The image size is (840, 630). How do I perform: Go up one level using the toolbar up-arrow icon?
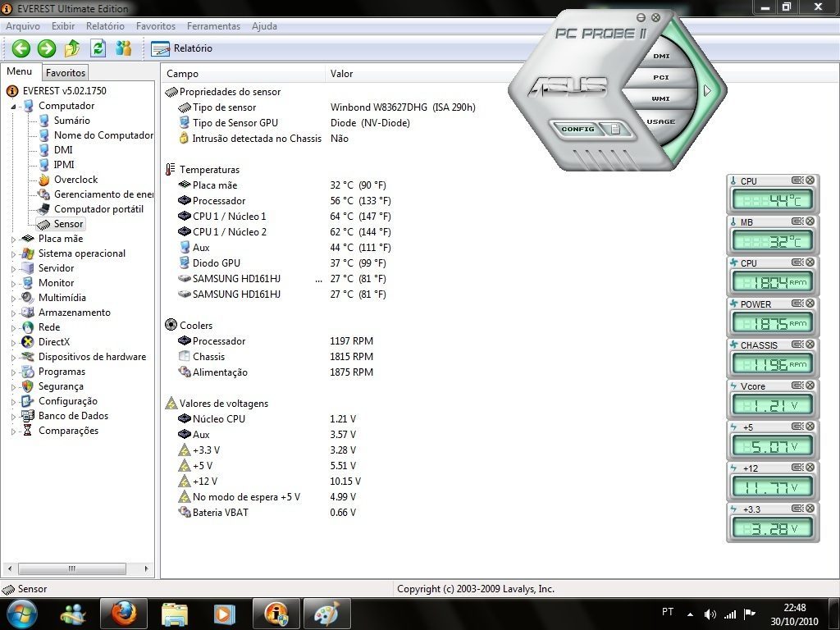(72, 48)
